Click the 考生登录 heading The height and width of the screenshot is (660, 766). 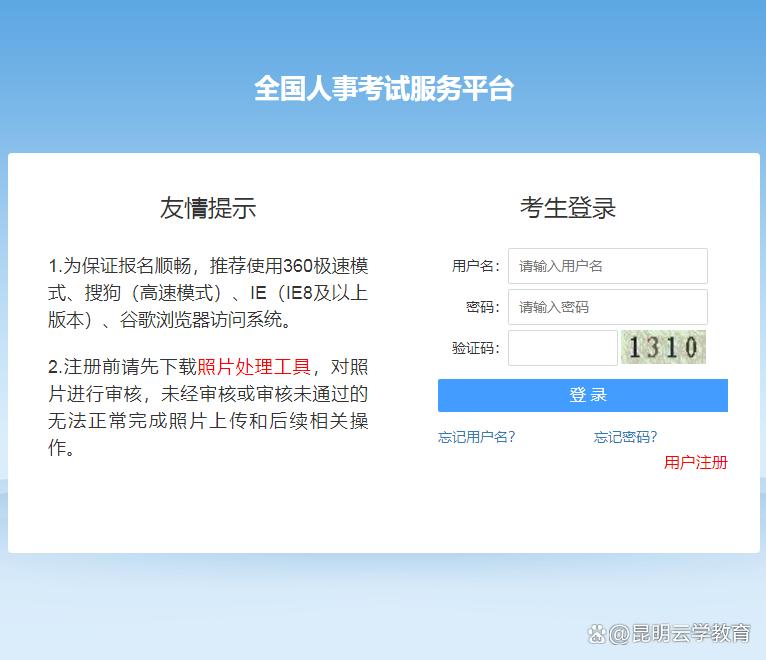568,208
